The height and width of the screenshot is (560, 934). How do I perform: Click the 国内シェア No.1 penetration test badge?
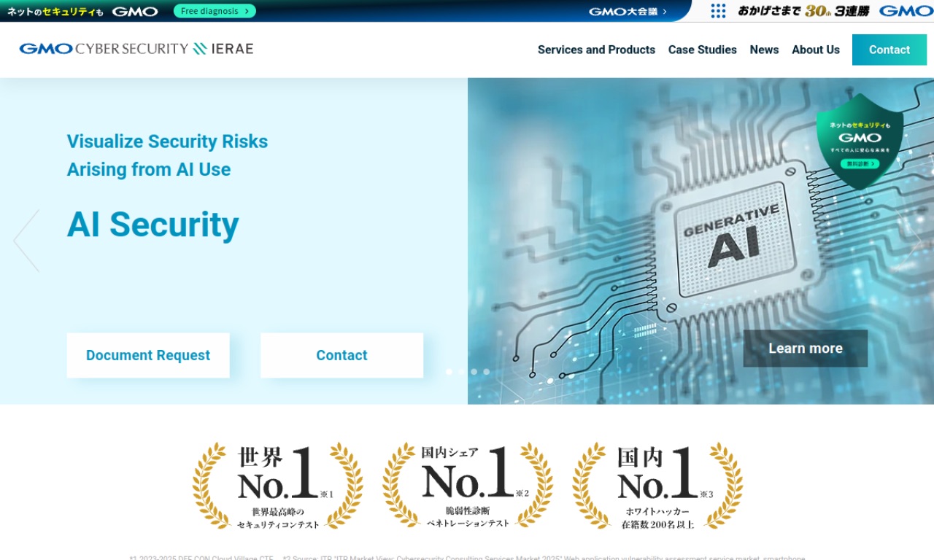468,486
